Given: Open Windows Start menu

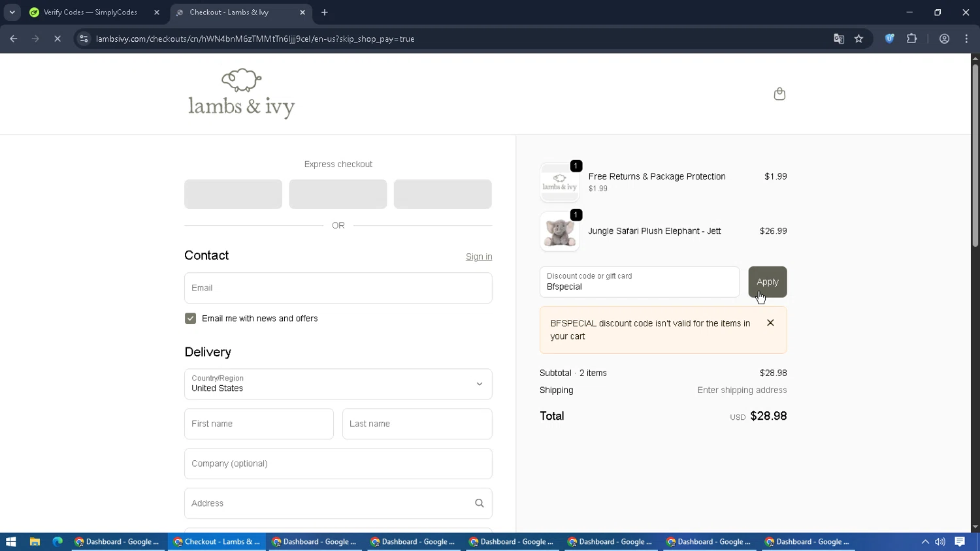Looking at the screenshot, I should [x=10, y=542].
